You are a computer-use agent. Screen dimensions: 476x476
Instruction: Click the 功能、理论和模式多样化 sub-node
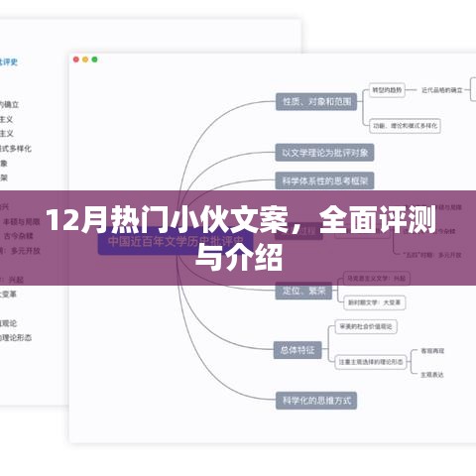point(405,126)
